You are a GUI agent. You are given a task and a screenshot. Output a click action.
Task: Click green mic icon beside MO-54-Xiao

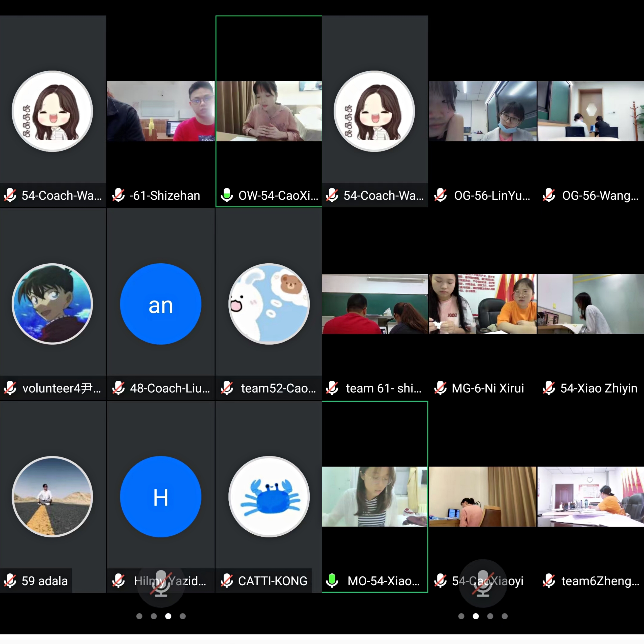point(332,581)
